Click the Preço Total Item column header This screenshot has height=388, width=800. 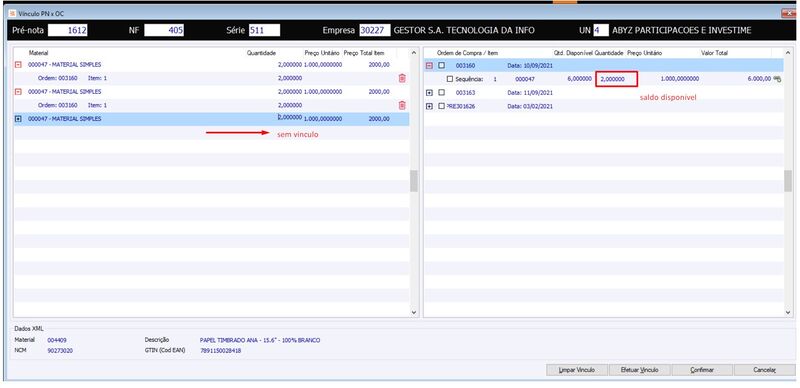coord(364,53)
